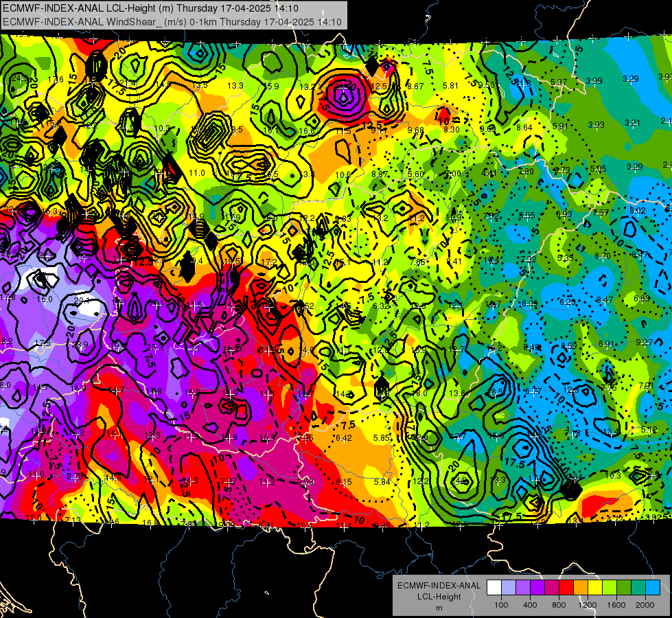Pick the sky blue legend swatch

(x=652, y=588)
